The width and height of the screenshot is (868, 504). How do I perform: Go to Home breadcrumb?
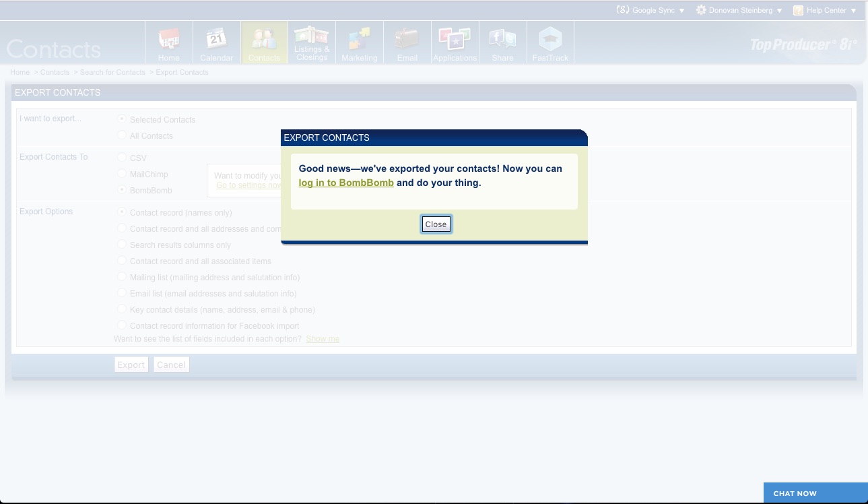coord(20,72)
